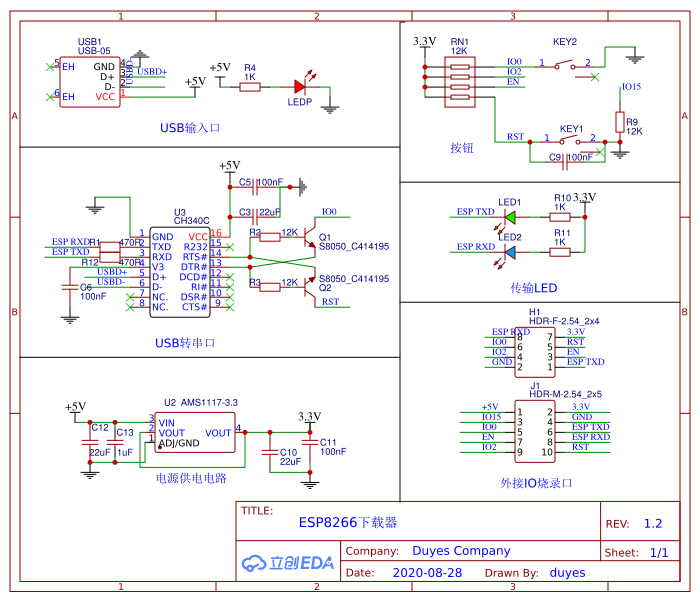Click the RST net label beside KEY1

click(515, 137)
